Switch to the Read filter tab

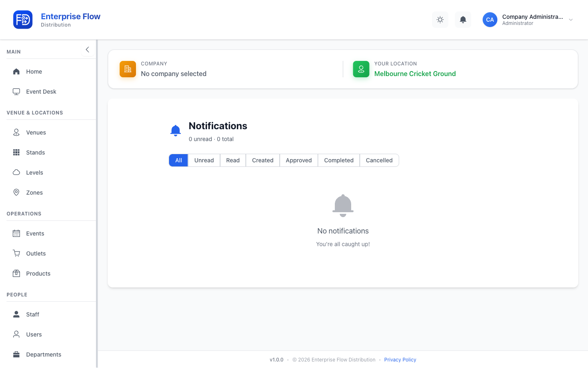[x=233, y=160]
